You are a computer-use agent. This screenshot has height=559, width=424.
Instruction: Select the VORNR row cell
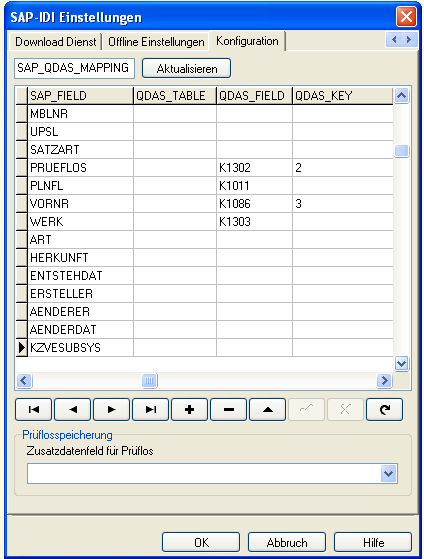80,204
